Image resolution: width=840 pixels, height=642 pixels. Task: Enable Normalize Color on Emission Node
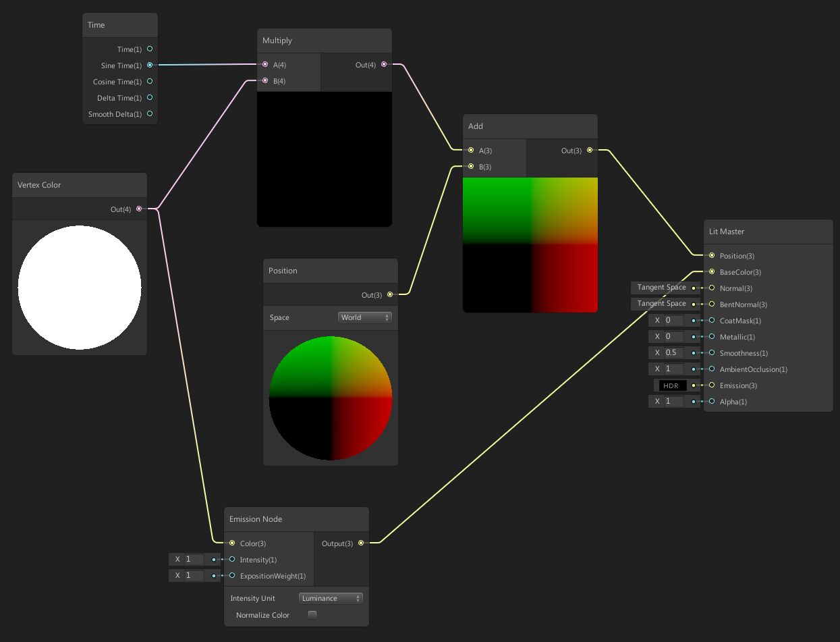point(312,614)
